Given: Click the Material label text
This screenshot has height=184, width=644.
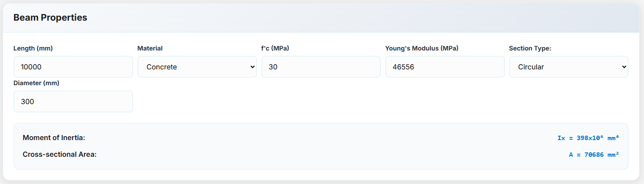Looking at the screenshot, I should pyautogui.click(x=150, y=48).
